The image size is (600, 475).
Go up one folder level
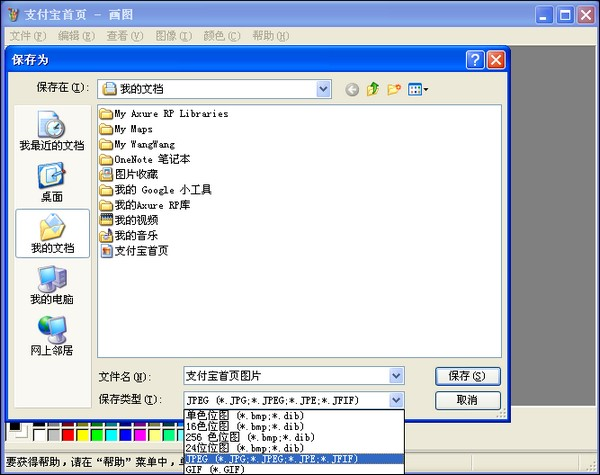point(373,90)
